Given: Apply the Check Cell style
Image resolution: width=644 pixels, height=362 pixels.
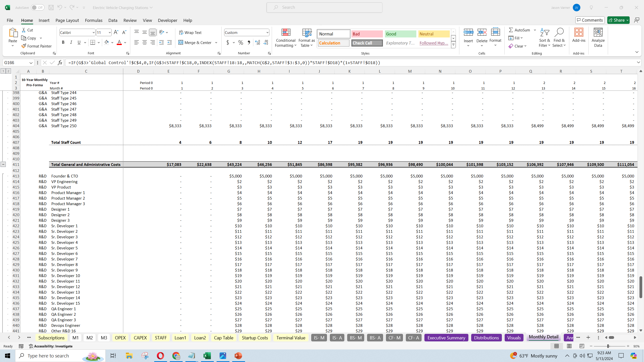Looking at the screenshot, I should pyautogui.click(x=367, y=43).
